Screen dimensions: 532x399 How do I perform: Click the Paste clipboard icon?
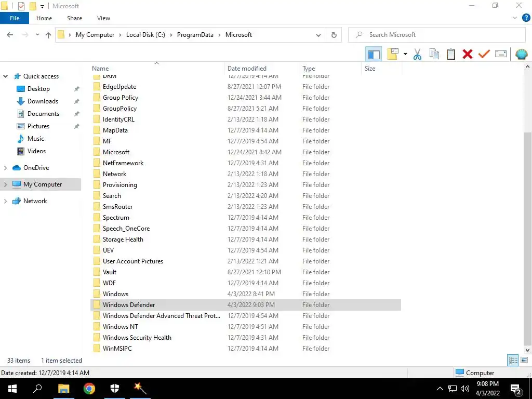450,54
